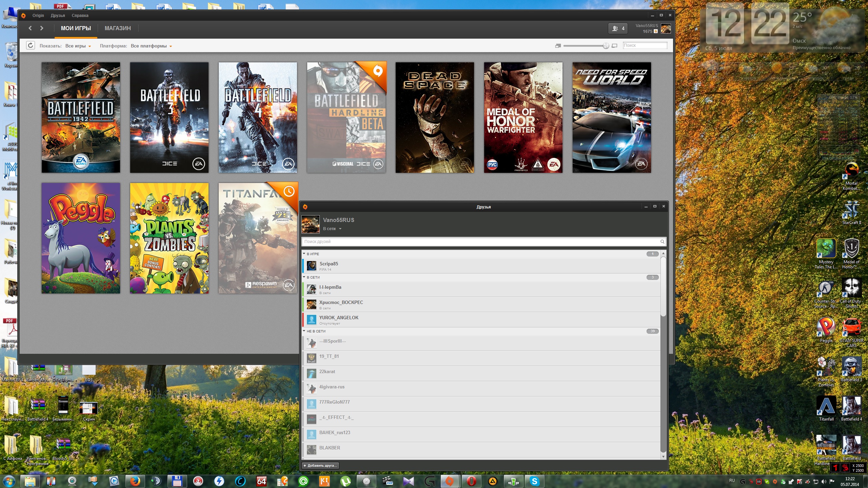The image size is (868, 488).
Task: Open Opera browser from the taskbar
Action: (471, 481)
